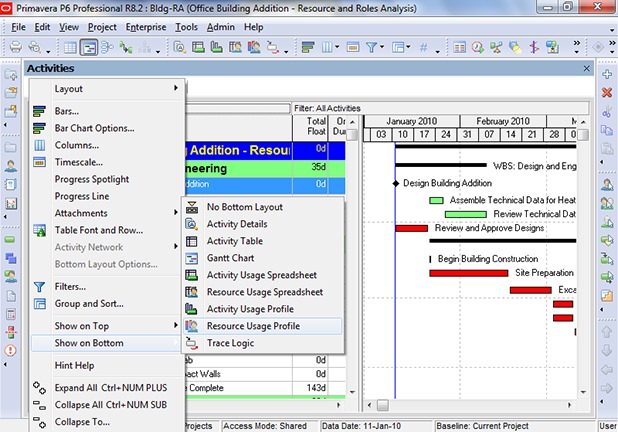Click the Bars toolbar icon
The image size is (618, 432).
pos(307,48)
